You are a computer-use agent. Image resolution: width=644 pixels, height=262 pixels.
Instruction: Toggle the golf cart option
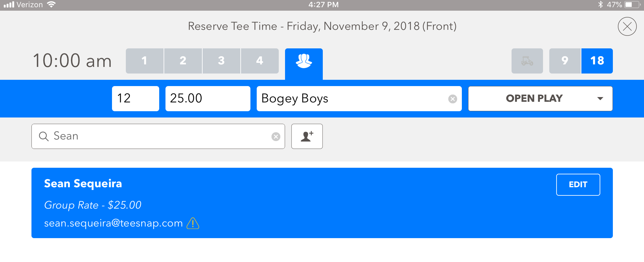(x=527, y=61)
